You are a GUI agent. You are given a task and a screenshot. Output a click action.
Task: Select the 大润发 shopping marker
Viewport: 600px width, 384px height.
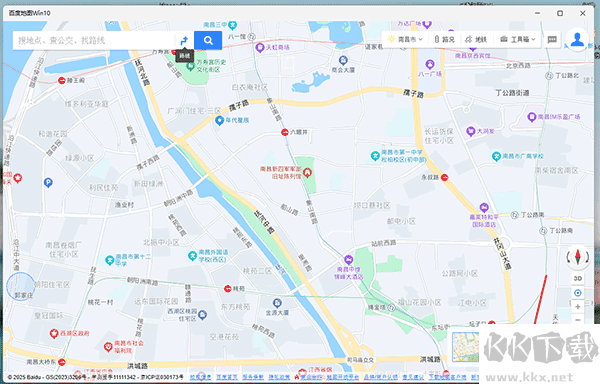tap(470, 131)
